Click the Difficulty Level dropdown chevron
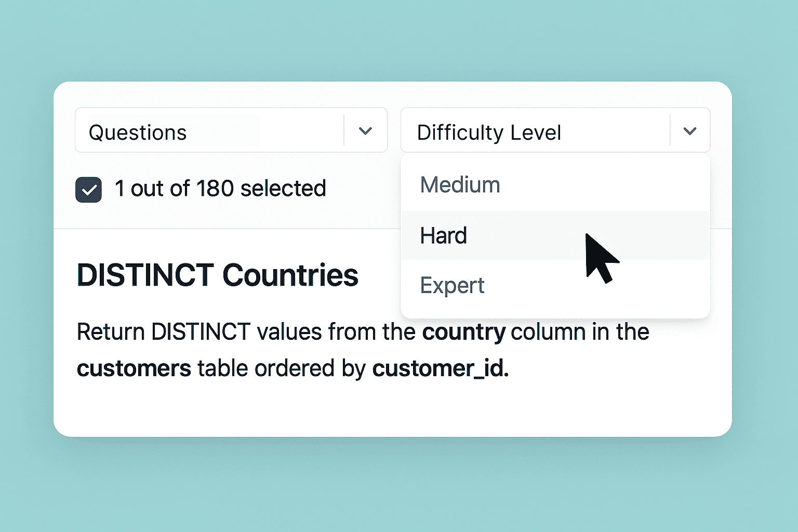798x532 pixels. 690,131
